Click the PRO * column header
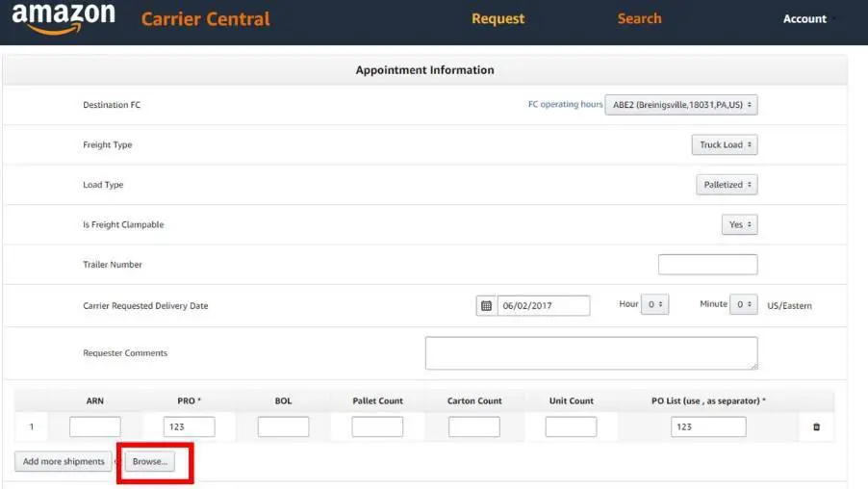 [x=189, y=400]
